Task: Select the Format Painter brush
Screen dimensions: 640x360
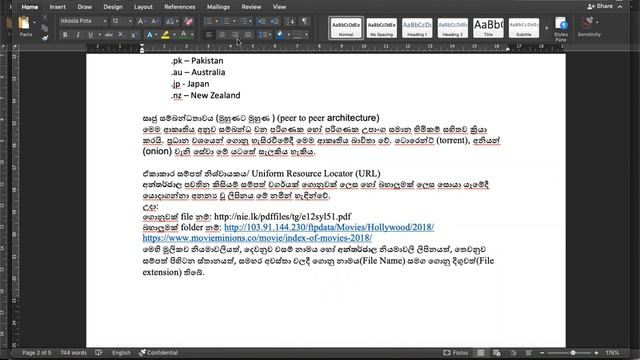Action: [45, 38]
